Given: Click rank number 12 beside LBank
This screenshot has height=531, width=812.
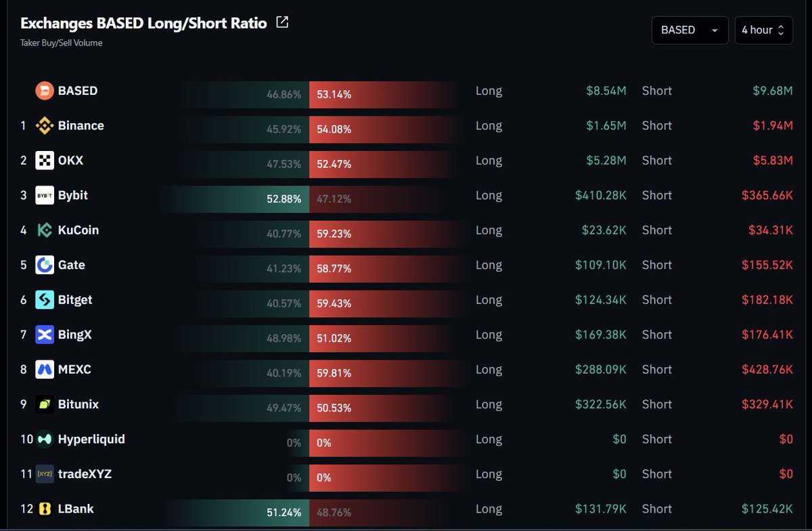Looking at the screenshot, I should pos(26,509).
